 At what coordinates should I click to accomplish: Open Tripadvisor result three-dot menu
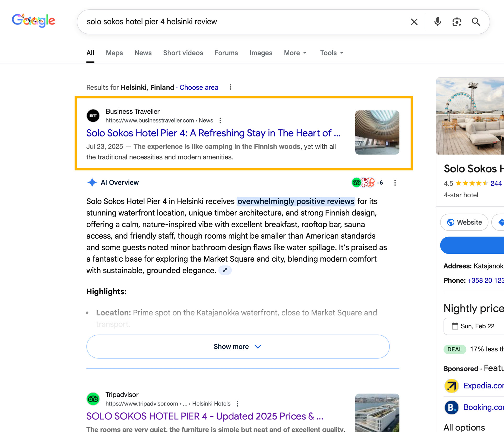[x=238, y=404]
